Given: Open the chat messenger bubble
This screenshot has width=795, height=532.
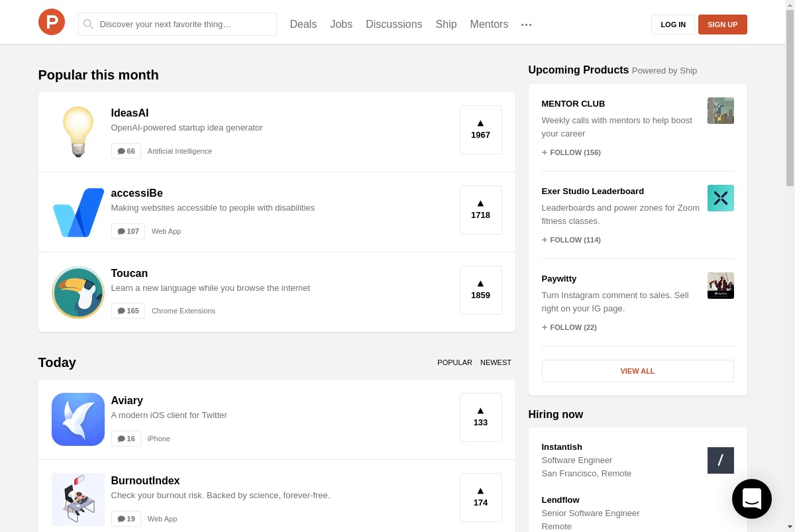Looking at the screenshot, I should [752, 499].
